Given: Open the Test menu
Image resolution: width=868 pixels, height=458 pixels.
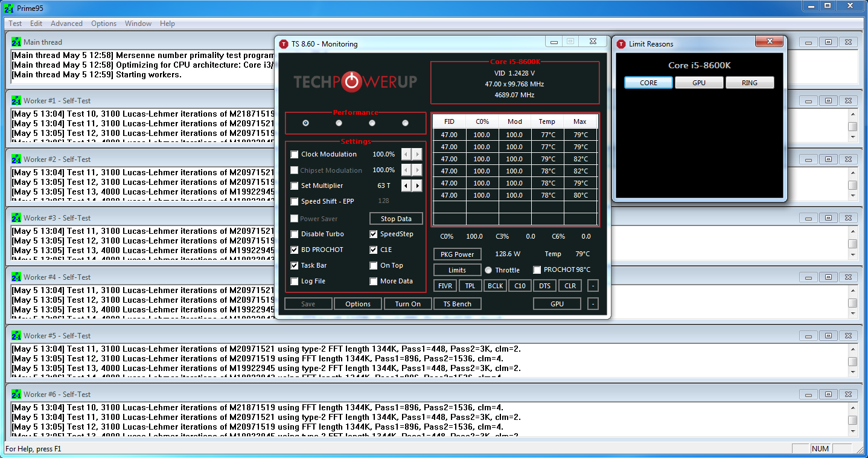Looking at the screenshot, I should 15,24.
